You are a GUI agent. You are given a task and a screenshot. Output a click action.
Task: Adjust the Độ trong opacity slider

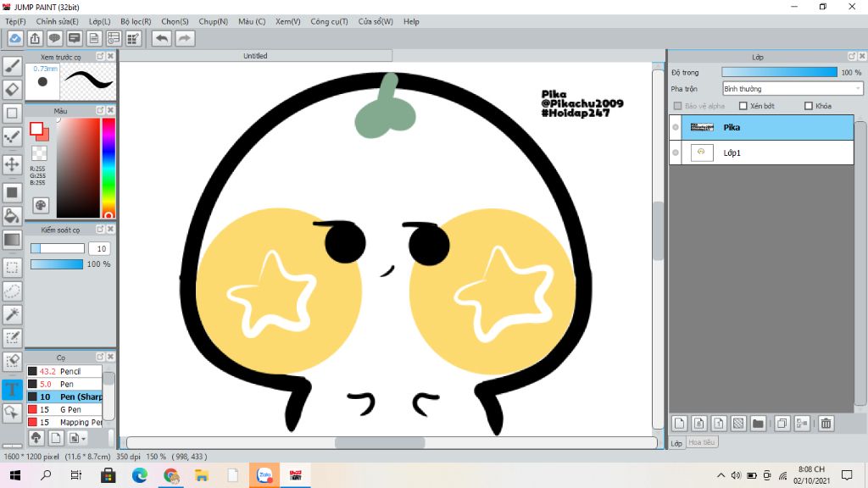tap(780, 72)
